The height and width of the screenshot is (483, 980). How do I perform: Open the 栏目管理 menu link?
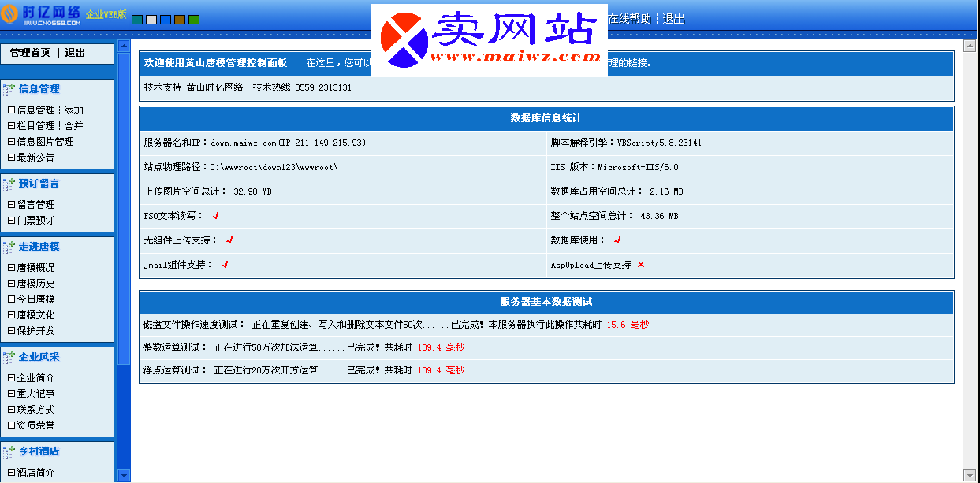pos(36,126)
